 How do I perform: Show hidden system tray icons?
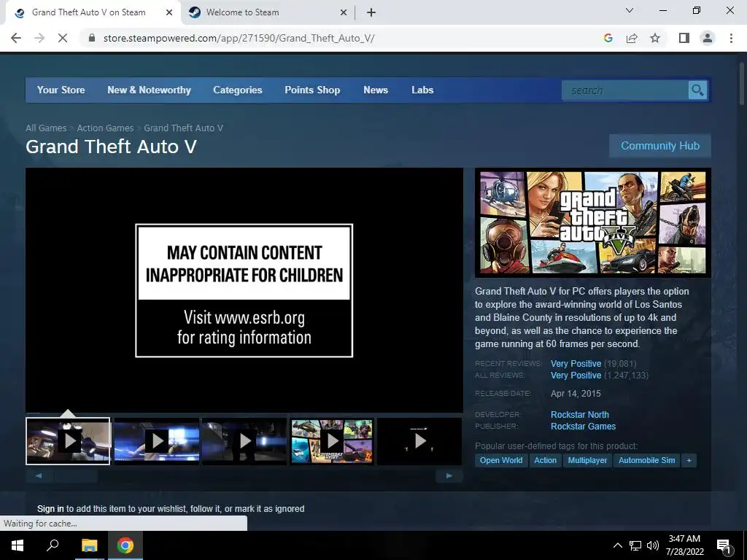(617, 545)
